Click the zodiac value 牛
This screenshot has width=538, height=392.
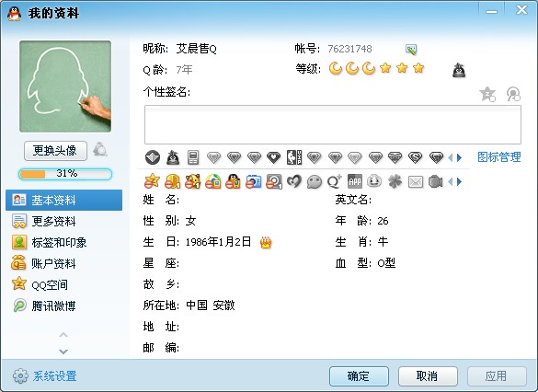(x=383, y=242)
